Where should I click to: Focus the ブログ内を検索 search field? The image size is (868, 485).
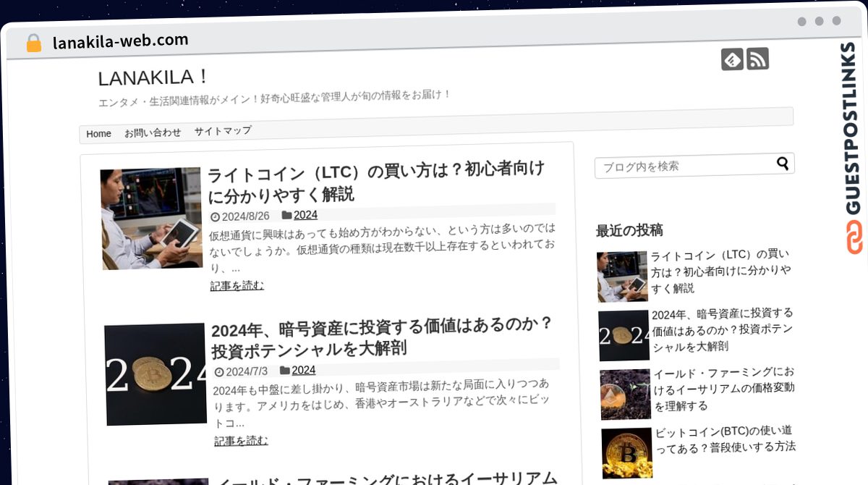click(x=694, y=166)
